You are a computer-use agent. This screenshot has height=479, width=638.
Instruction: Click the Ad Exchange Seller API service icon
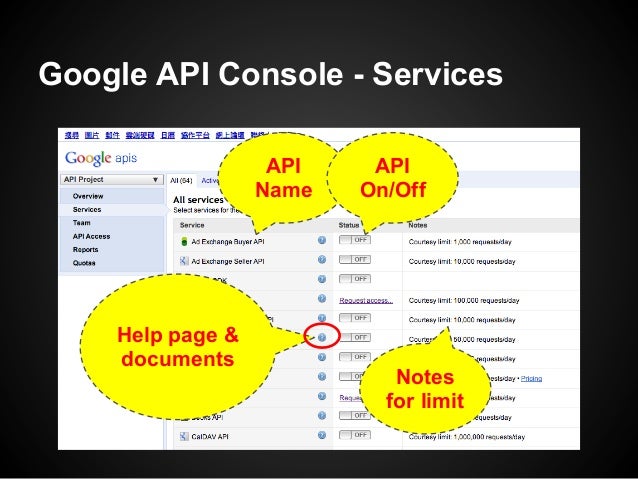point(184,261)
